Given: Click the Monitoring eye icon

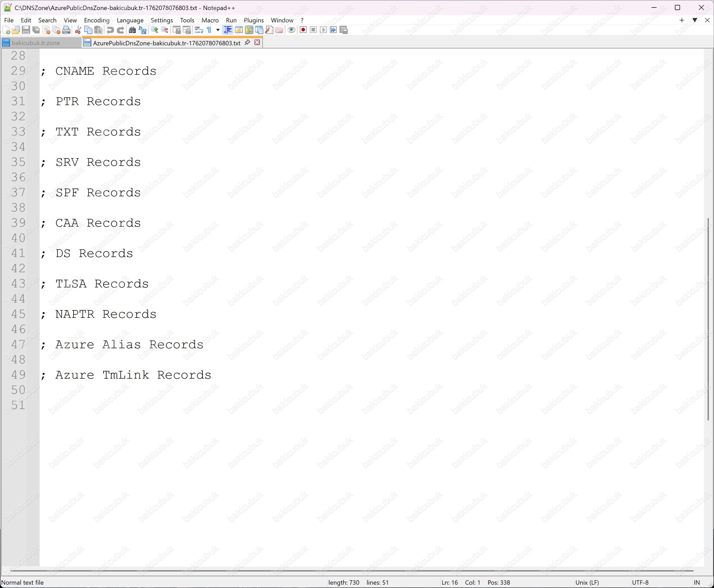Looking at the screenshot, I should click(291, 30).
